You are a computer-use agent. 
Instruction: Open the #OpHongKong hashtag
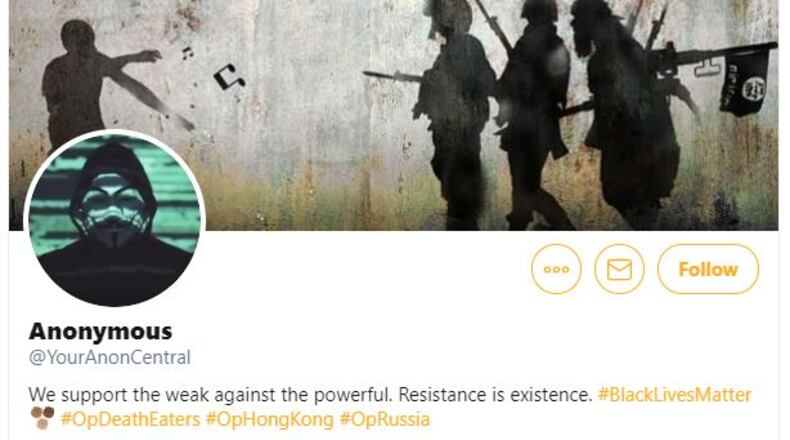(270, 419)
